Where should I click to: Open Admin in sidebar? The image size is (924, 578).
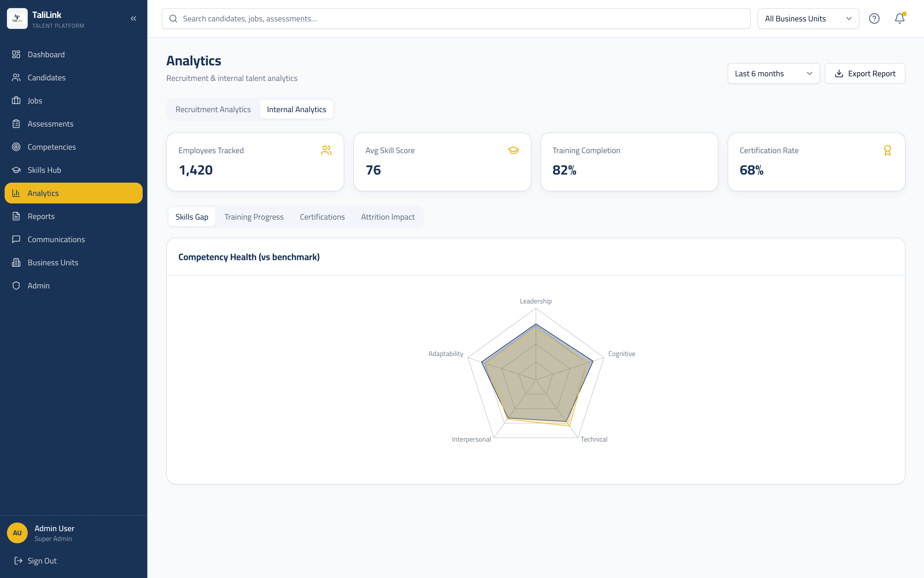point(74,286)
